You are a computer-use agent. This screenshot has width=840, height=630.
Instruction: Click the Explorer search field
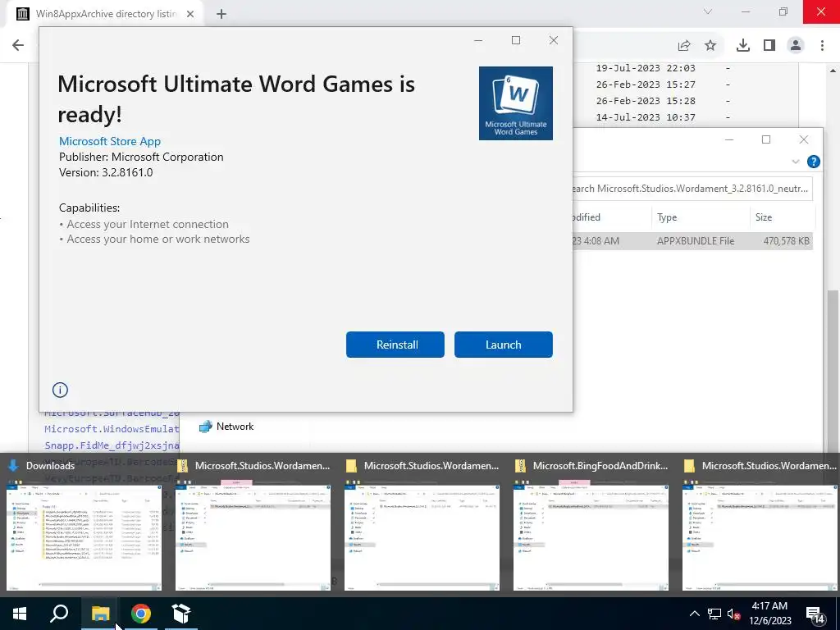pyautogui.click(x=692, y=189)
